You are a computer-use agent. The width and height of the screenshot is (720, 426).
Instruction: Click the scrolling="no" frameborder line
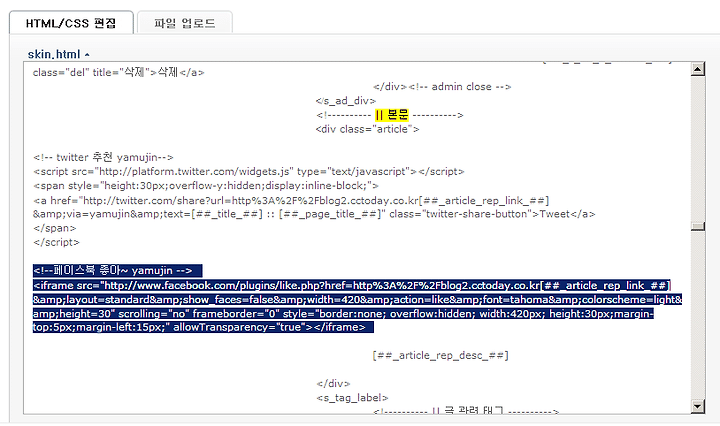(343, 314)
